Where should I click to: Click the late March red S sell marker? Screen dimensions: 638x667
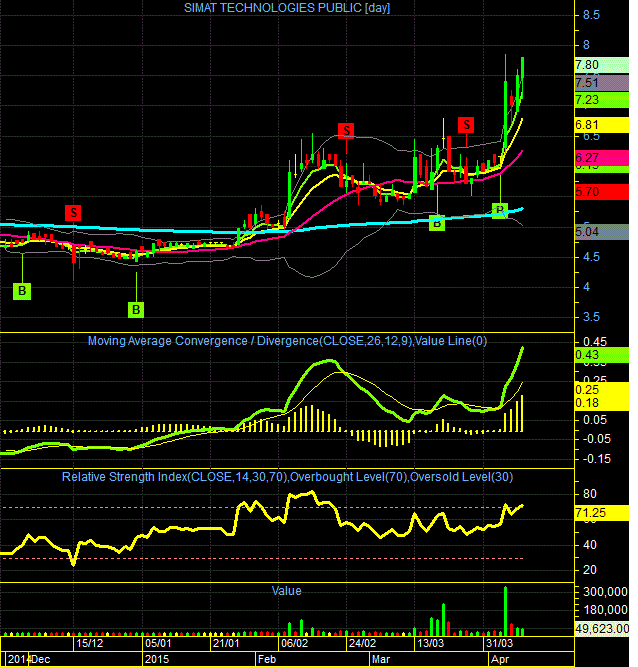[x=466, y=125]
